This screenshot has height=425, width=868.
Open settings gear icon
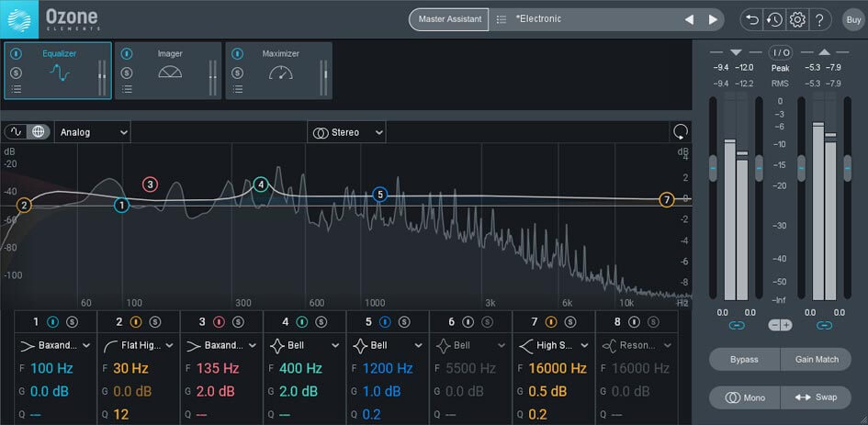(x=797, y=20)
